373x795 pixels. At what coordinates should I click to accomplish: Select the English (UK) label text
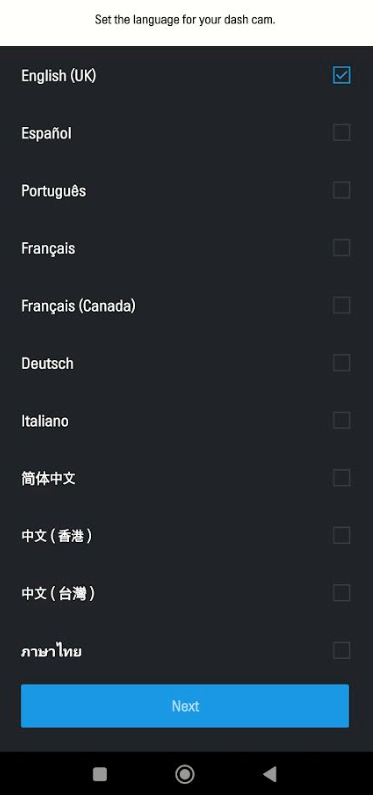click(x=59, y=76)
